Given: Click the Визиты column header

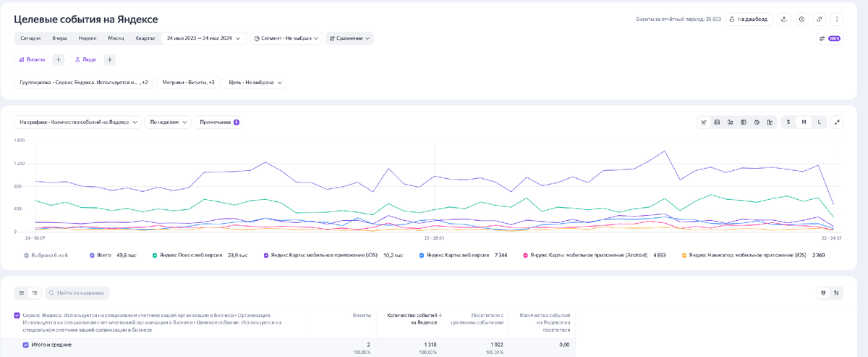Looking at the screenshot, I should pos(362,316).
